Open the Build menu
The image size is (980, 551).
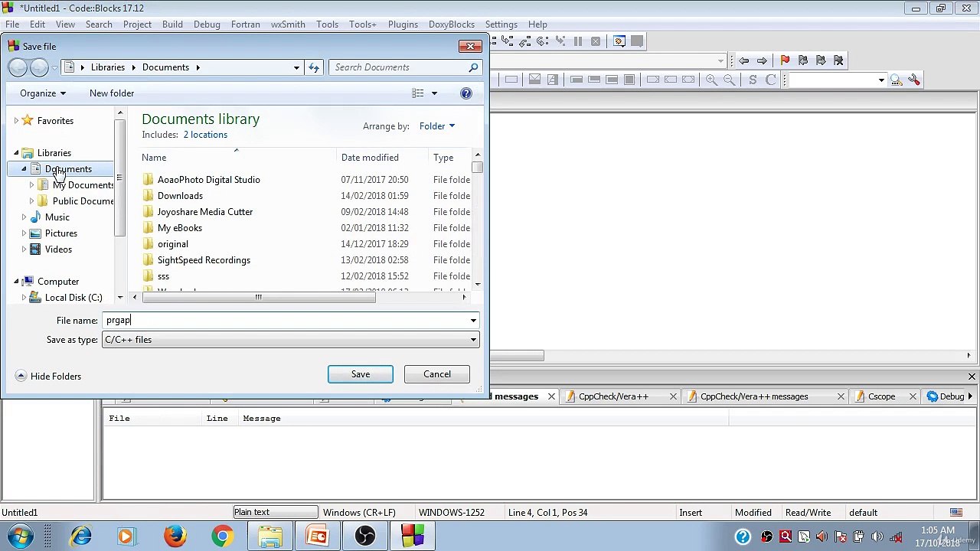[172, 24]
